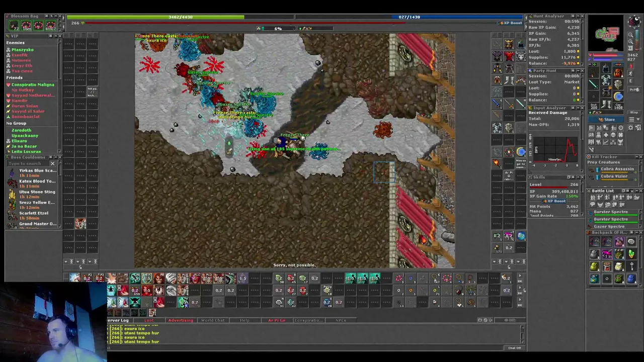Click the Type to search boss field
Screen dimensions: 644x362
[x=28, y=163]
